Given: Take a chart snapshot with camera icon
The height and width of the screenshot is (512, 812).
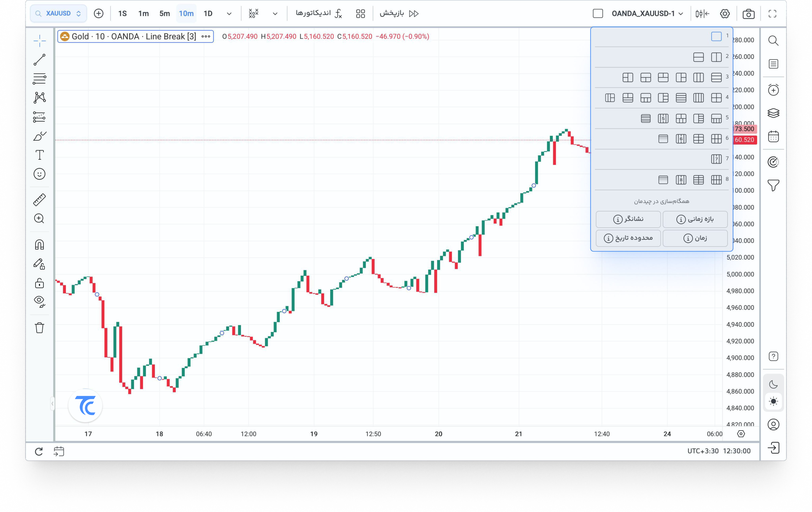Looking at the screenshot, I should (x=748, y=14).
